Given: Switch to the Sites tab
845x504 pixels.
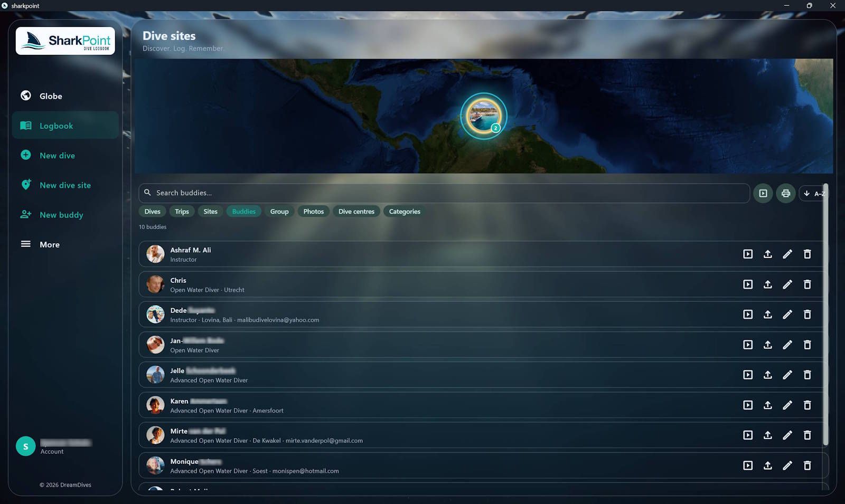Looking at the screenshot, I should 210,212.
